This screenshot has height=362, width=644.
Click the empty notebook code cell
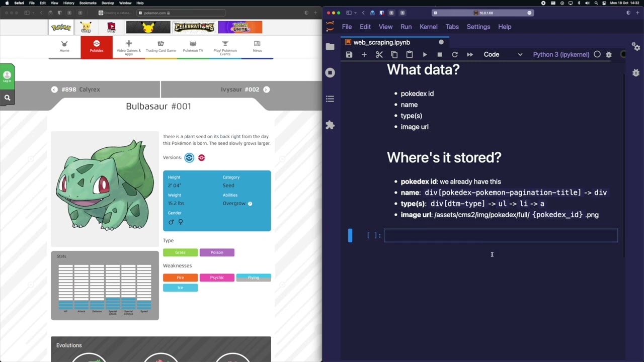501,235
